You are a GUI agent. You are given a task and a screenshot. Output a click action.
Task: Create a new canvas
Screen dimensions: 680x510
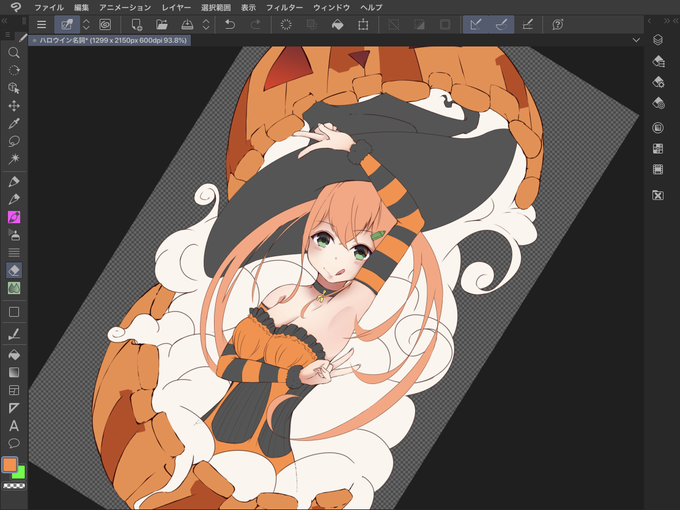click(137, 25)
